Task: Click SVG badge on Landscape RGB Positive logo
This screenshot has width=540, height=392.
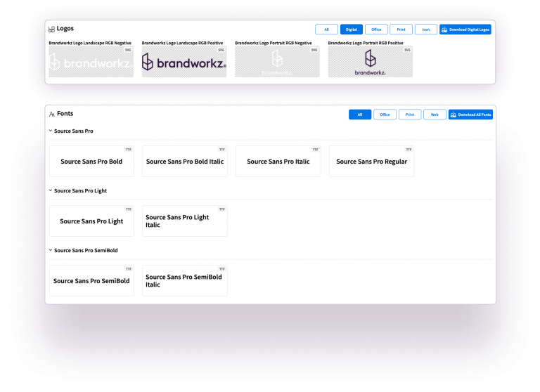Action: (221, 50)
